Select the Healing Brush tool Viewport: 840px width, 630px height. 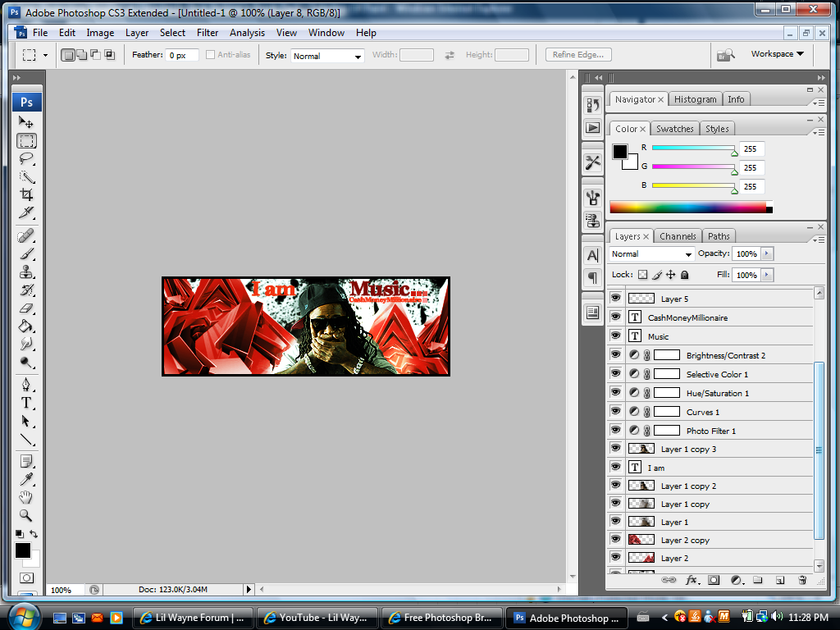25,235
